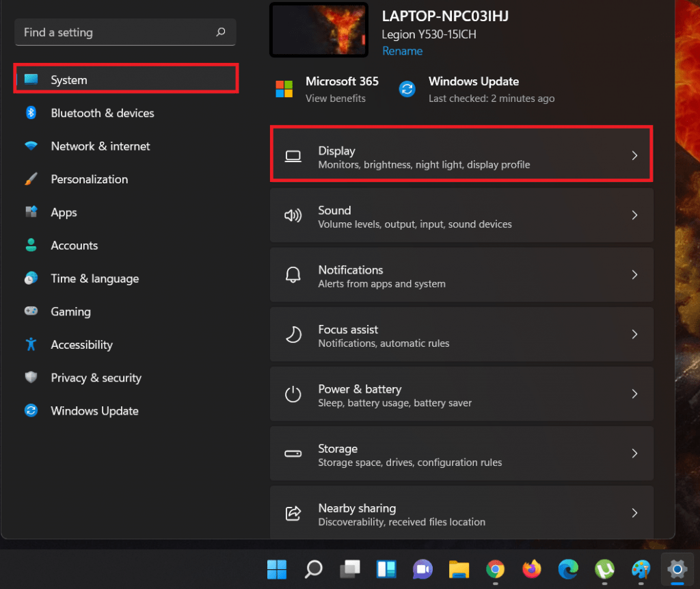Image resolution: width=700 pixels, height=589 pixels.
Task: Click the LAPTOP-NPC03IHJ device name
Action: tap(445, 16)
